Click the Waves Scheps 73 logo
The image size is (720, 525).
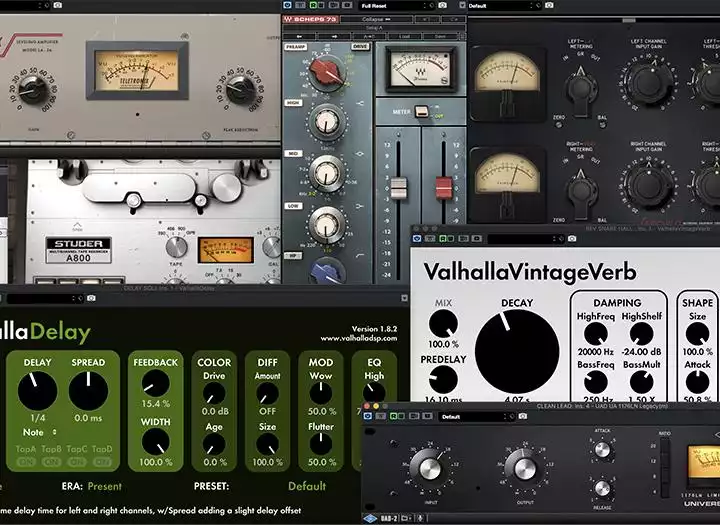[x=310, y=19]
